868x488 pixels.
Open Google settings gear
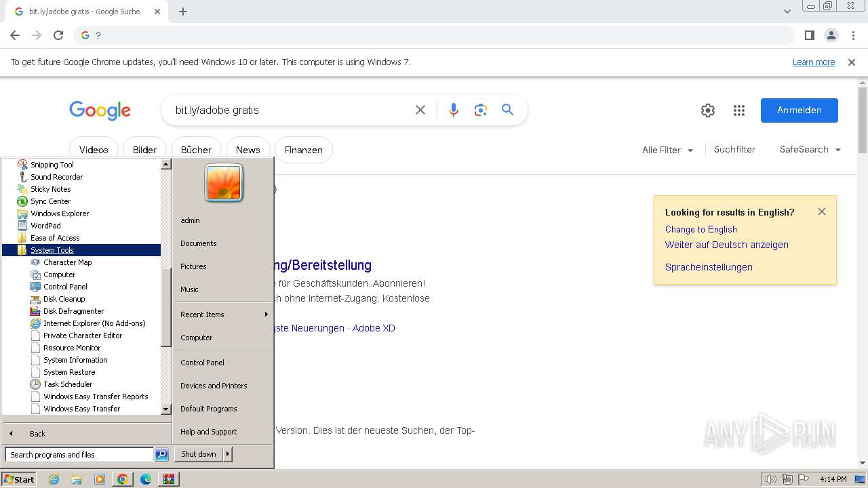tap(708, 110)
